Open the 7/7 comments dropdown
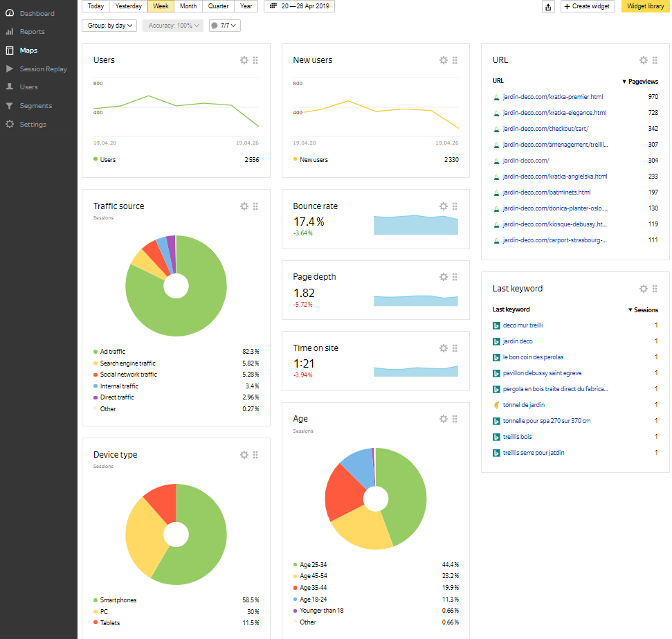Screen dimensions: 672x639 tap(224, 26)
